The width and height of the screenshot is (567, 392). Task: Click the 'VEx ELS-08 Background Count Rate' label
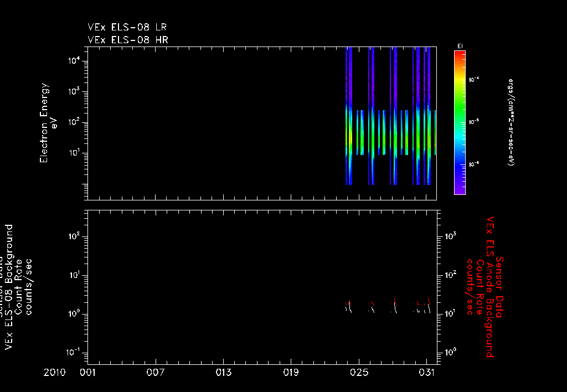pos(13,287)
